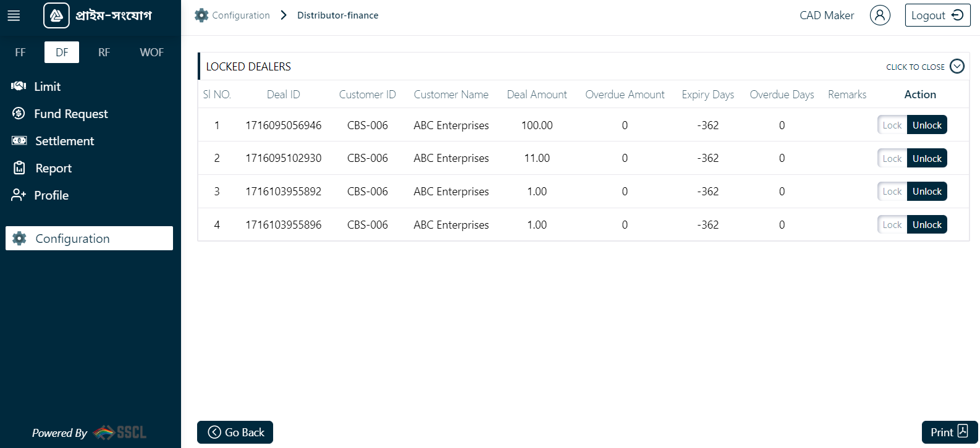This screenshot has width=980, height=448.
Task: Click the LOCKED DEALERS heading
Action: [x=248, y=66]
